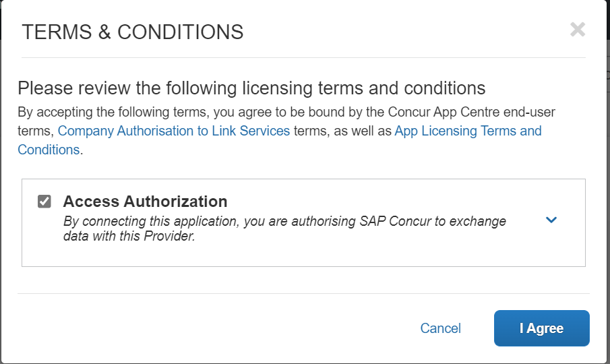Click the TERMS & CONDITIONS dialog title

[x=132, y=32]
